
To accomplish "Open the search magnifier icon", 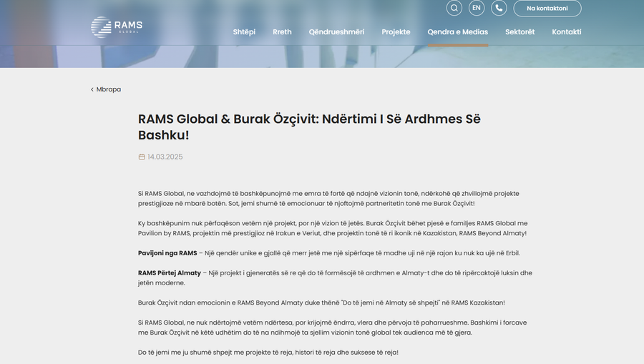I will 454,8.
